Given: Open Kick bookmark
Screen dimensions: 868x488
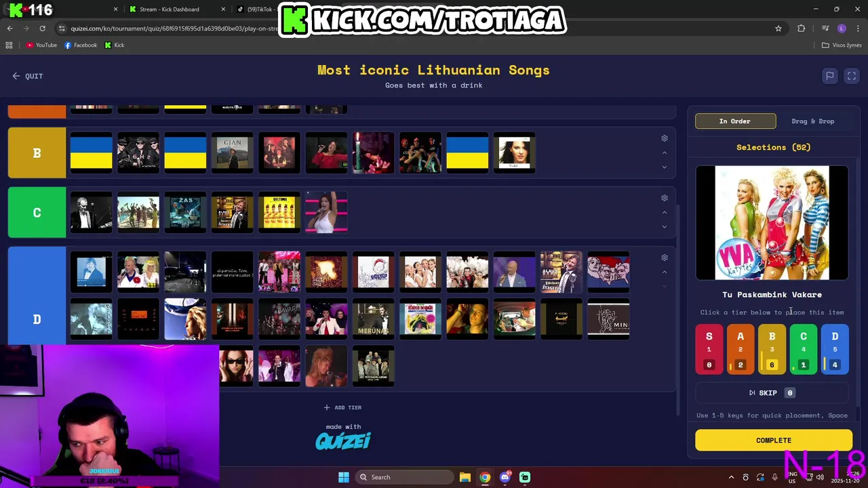Looking at the screenshot, I should pos(115,45).
